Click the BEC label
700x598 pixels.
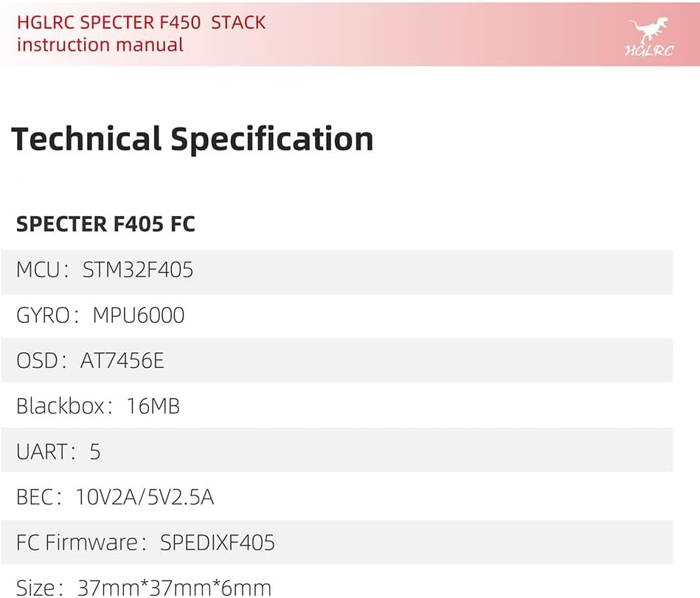coord(35,498)
